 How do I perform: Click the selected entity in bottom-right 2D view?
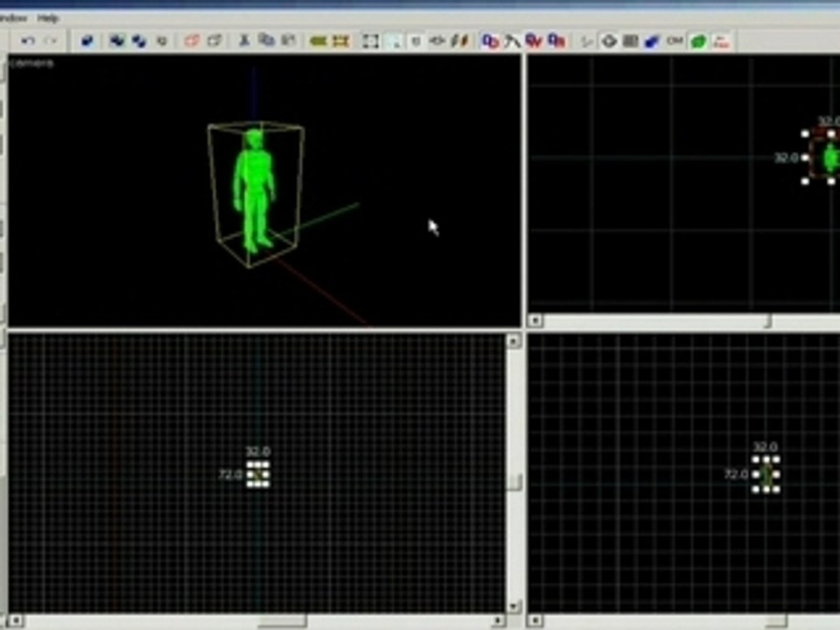[766, 474]
